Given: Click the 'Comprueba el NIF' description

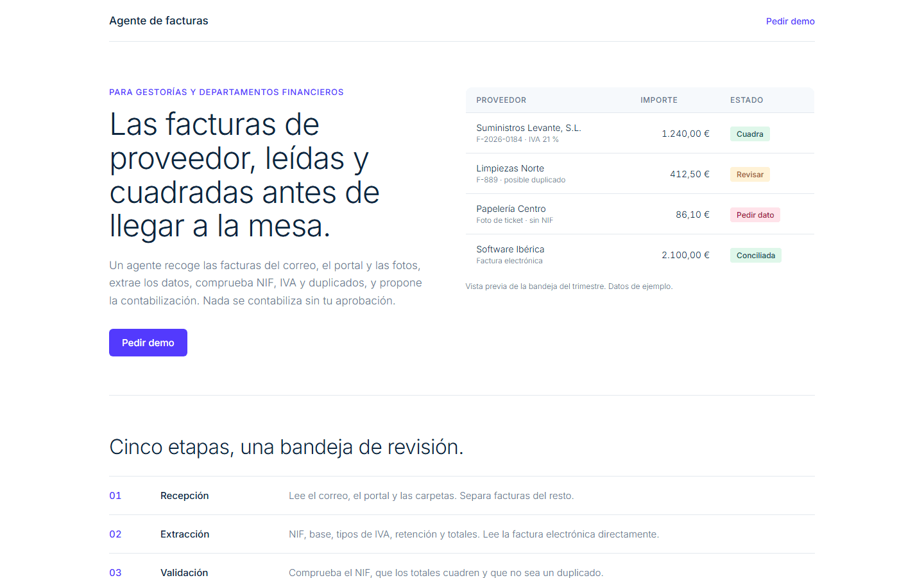Looking at the screenshot, I should coord(446,573).
